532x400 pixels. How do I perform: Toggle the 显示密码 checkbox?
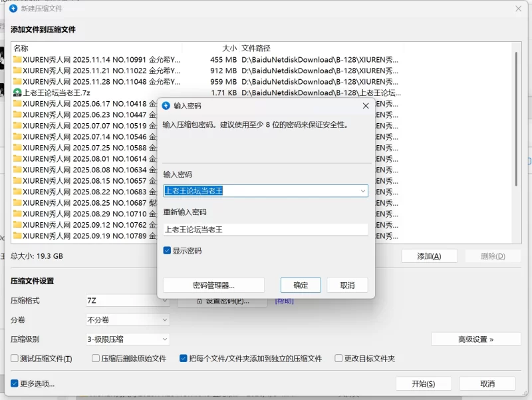[167, 251]
